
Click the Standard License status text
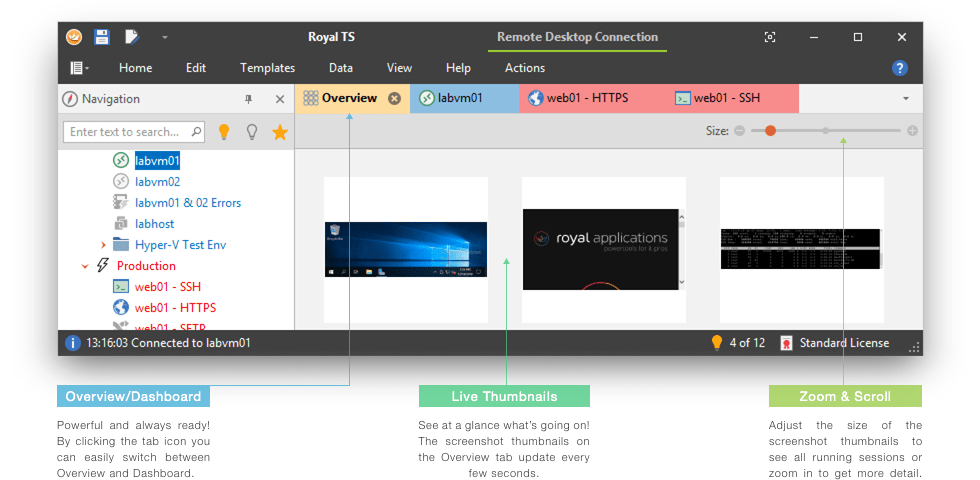pyautogui.click(x=844, y=343)
